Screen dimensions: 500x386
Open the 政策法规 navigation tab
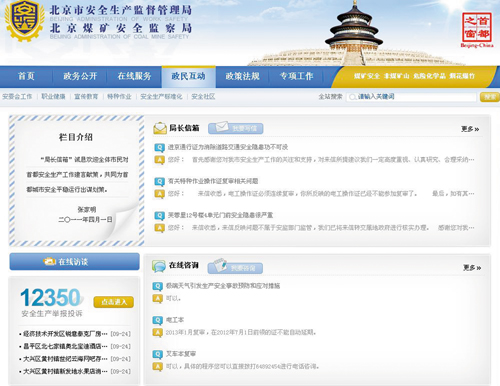pyautogui.click(x=242, y=76)
